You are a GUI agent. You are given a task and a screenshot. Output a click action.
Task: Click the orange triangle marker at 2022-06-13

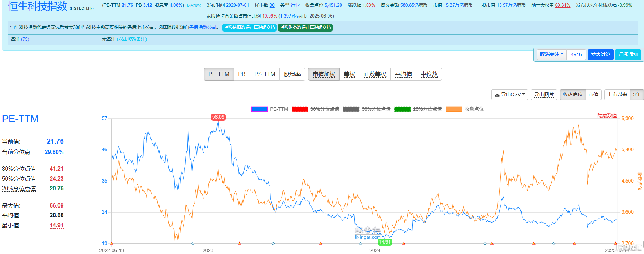coord(112,243)
